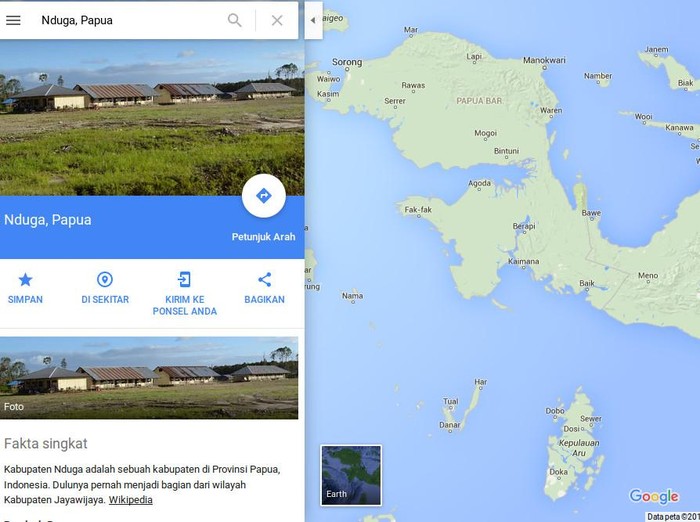Select the Sorong city label on map
Image resolution: width=700 pixels, height=522 pixels.
tap(347, 62)
